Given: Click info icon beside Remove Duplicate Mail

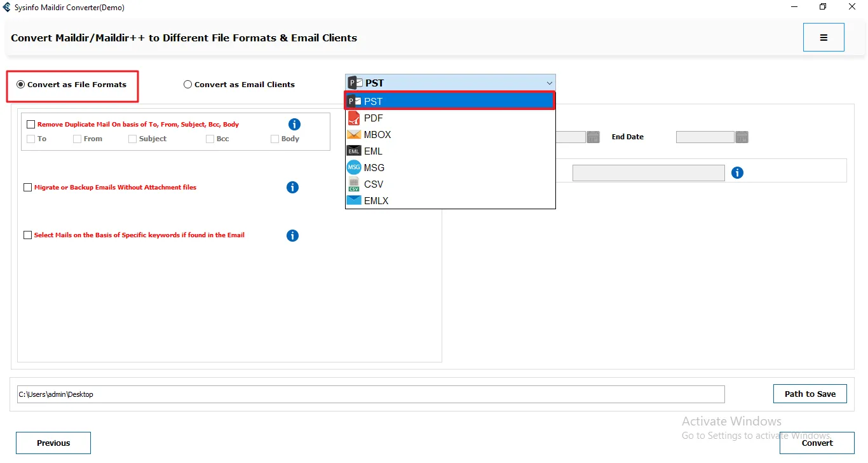Looking at the screenshot, I should point(294,125).
